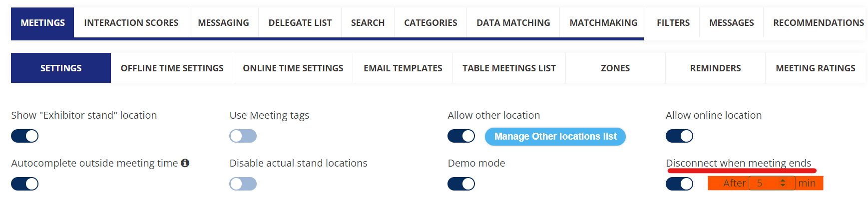The image size is (868, 201).
Task: Click the minutes stepper arrows
Action: (x=783, y=183)
